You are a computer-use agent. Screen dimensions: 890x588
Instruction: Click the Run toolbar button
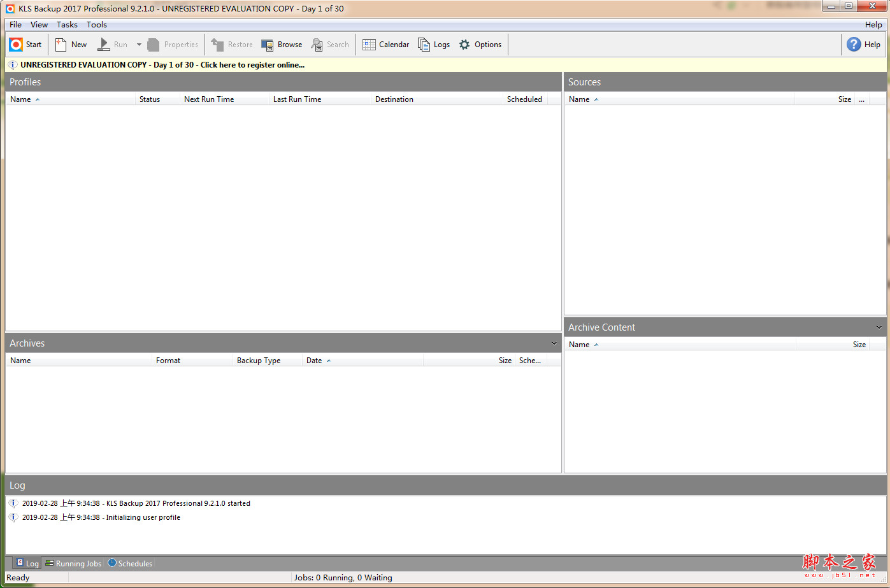coord(113,45)
